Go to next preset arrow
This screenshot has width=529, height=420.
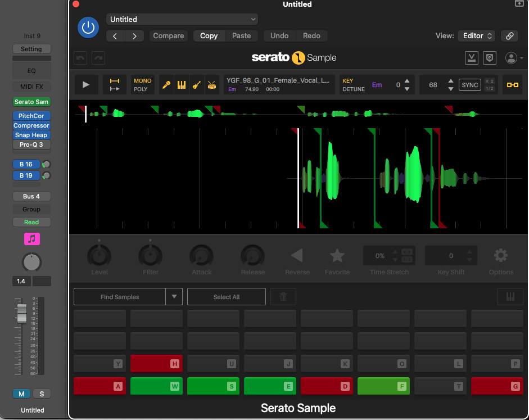point(134,36)
